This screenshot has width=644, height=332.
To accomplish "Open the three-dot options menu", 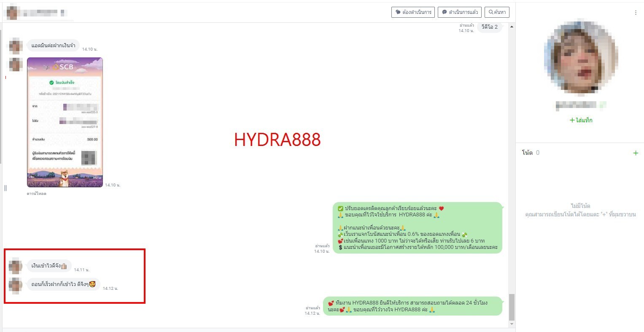I will (636, 13).
